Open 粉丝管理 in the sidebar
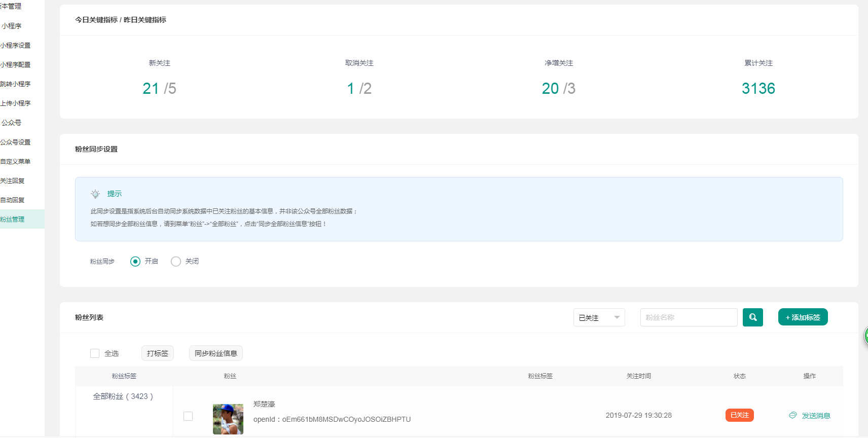Screen dimensions: 868x438 [x=13, y=220]
